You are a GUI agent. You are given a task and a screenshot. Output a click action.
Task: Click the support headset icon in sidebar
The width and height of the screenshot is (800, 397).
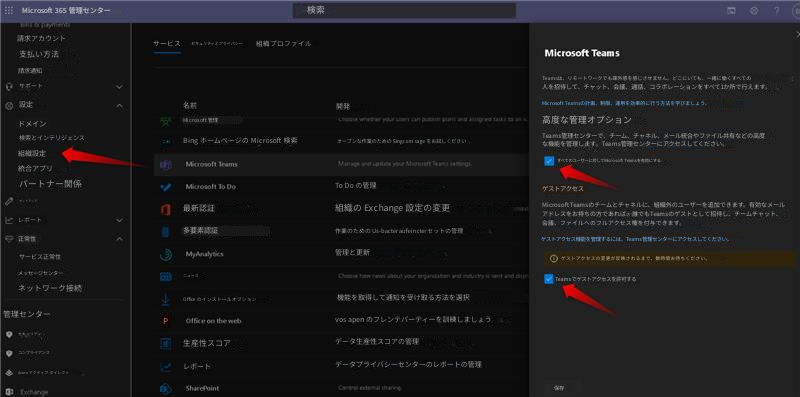tap(9, 86)
